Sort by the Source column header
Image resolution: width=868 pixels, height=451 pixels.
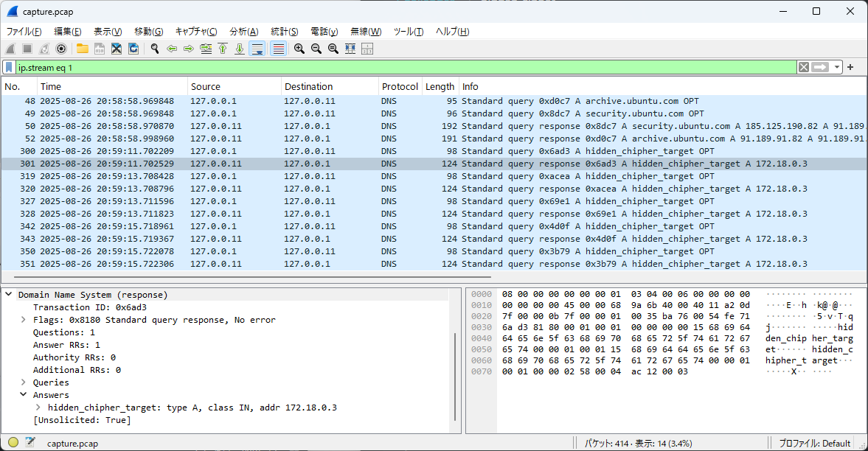click(x=235, y=86)
